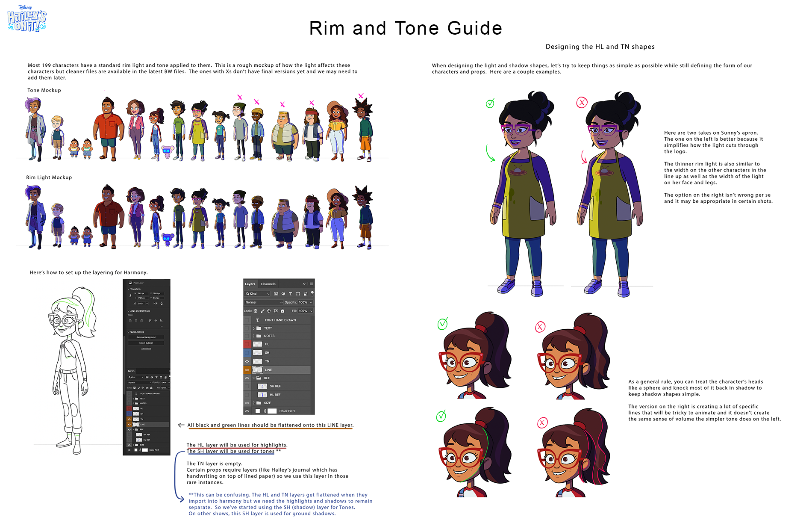Click pixel layer filter icon in large Layers panel
This screenshot has width=812, height=526.
pyautogui.click(x=276, y=294)
